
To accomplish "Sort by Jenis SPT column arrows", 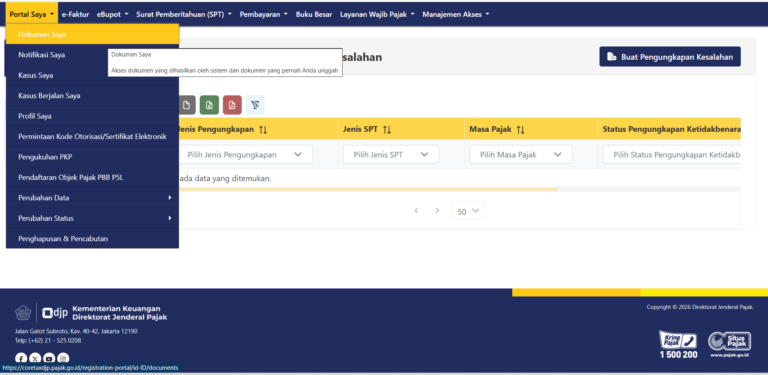I will tap(387, 130).
